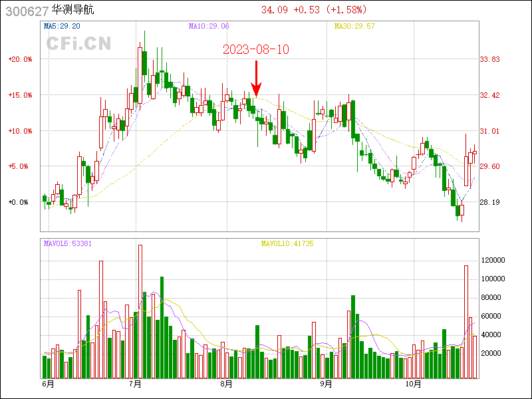532x399 pixels.
Task: Click the 31.01 price axis value
Action: point(489,131)
